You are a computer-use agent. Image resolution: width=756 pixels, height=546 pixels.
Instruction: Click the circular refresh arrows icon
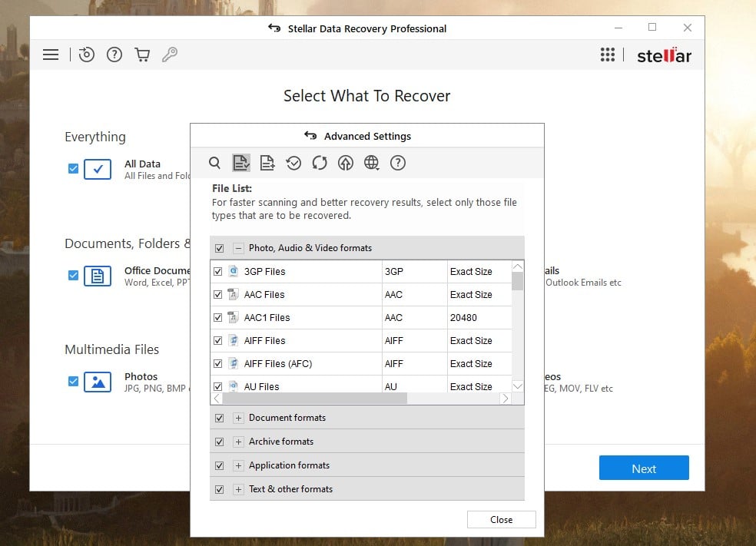click(319, 163)
